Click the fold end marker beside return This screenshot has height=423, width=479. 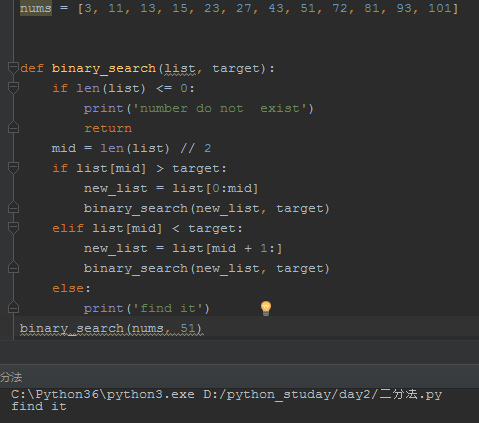pyautogui.click(x=13, y=128)
